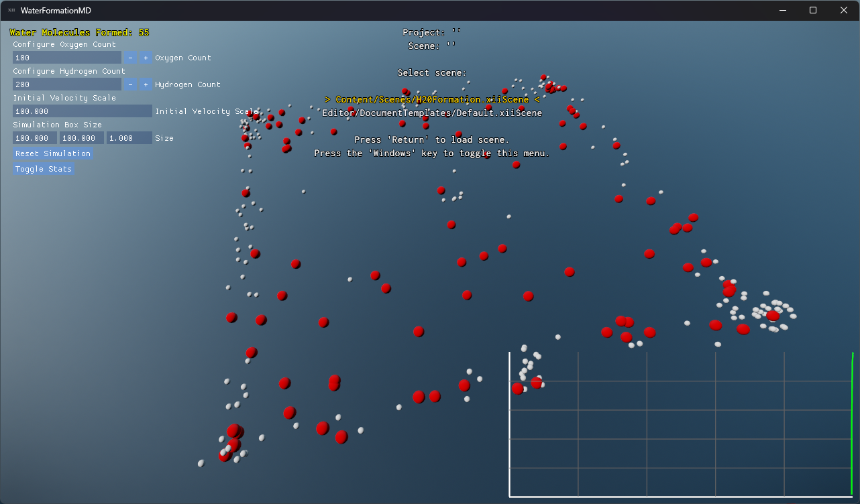This screenshot has width=860, height=504.
Task: Click the middle Simulation Box Size field
Action: (x=82, y=138)
